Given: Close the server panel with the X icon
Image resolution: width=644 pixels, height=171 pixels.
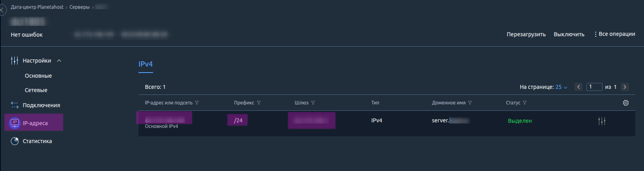Looking at the screenshot, I should (x=2, y=9).
